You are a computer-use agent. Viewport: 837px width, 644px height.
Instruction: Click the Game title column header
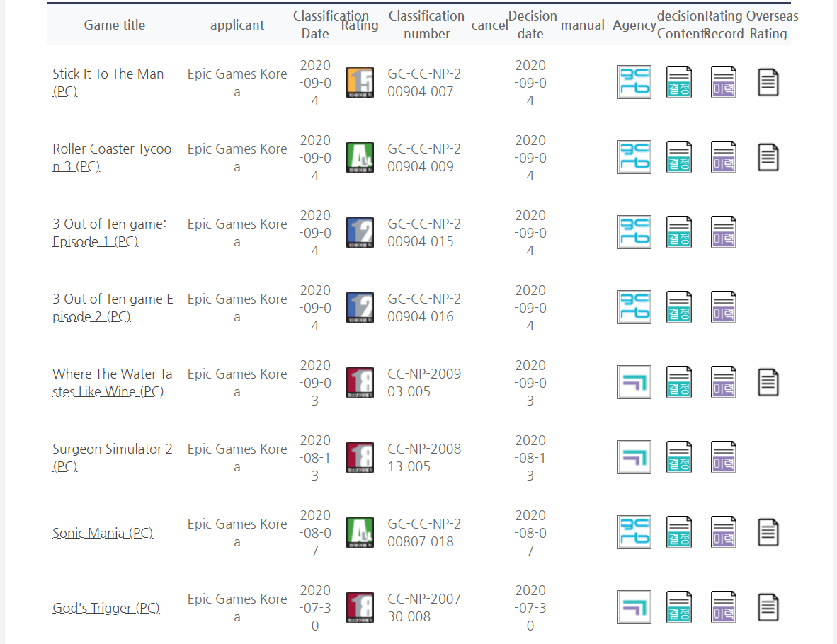114,25
